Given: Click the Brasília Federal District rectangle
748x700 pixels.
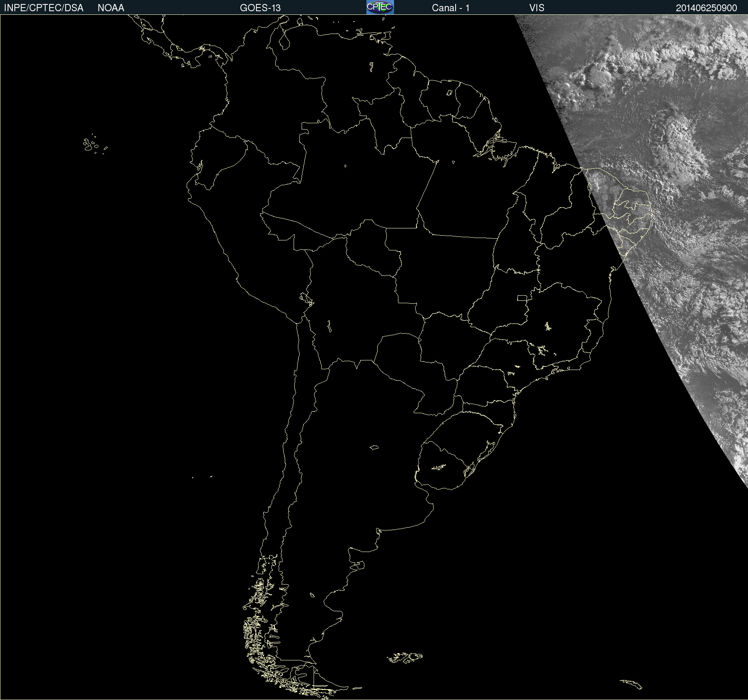Looking at the screenshot, I should pyautogui.click(x=522, y=298).
